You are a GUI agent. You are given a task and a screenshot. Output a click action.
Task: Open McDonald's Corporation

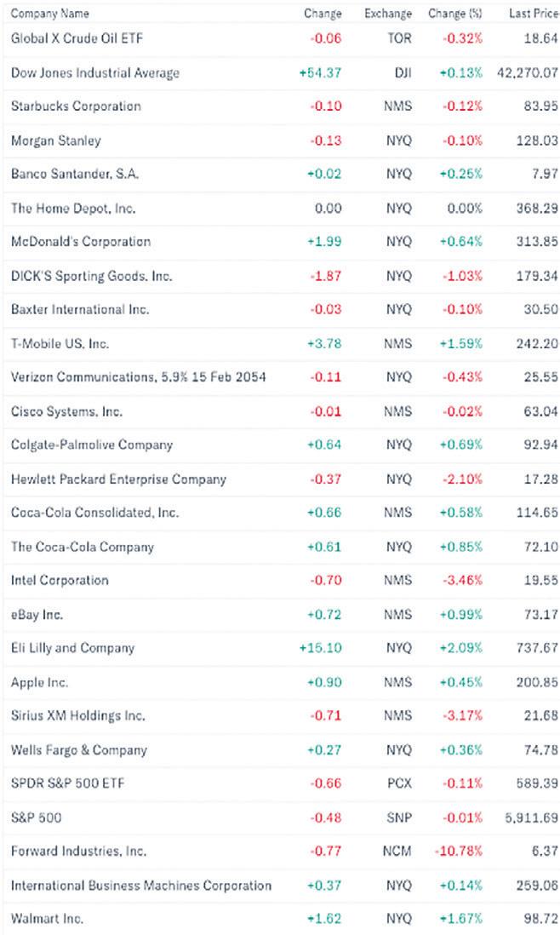pyautogui.click(x=81, y=242)
